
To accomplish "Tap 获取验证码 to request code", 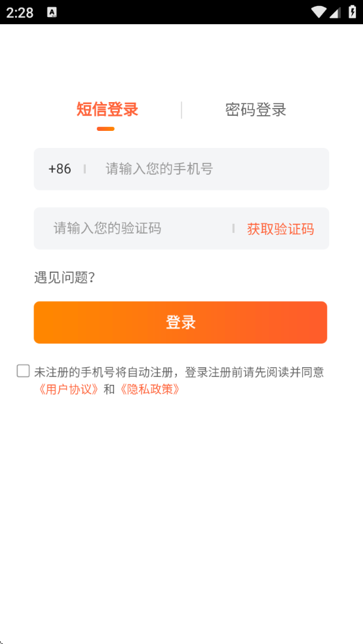I will tap(280, 229).
